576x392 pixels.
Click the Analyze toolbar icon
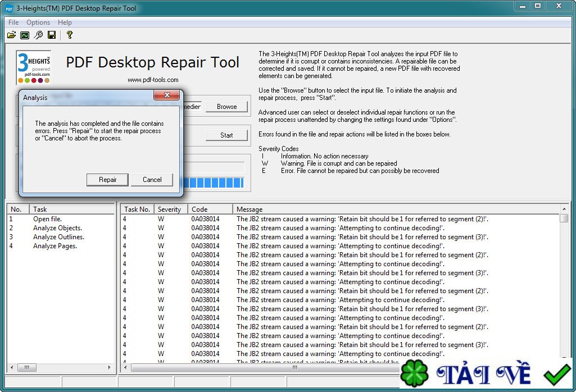pyautogui.click(x=25, y=35)
